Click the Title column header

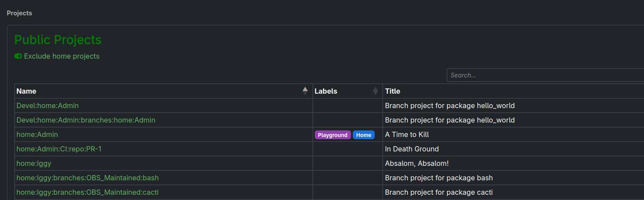pos(392,91)
